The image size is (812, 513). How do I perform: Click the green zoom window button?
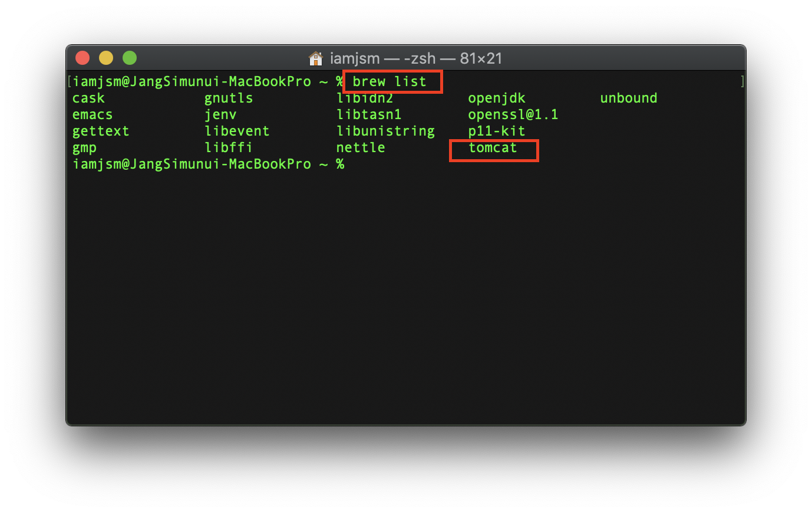130,58
